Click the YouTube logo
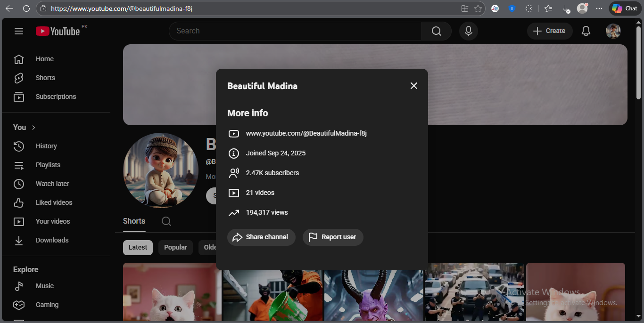The height and width of the screenshot is (323, 644). coord(58,31)
